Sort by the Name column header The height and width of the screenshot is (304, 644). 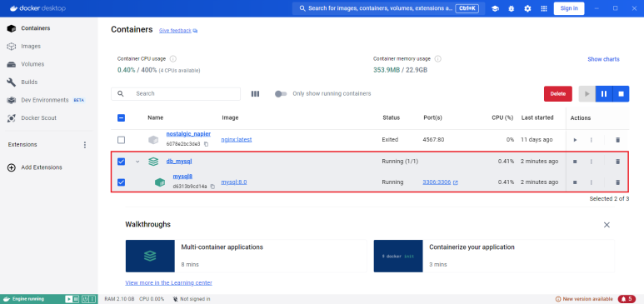(156, 118)
